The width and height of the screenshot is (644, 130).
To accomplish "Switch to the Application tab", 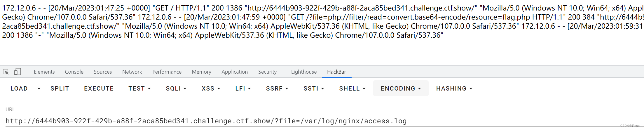I will 235,72.
